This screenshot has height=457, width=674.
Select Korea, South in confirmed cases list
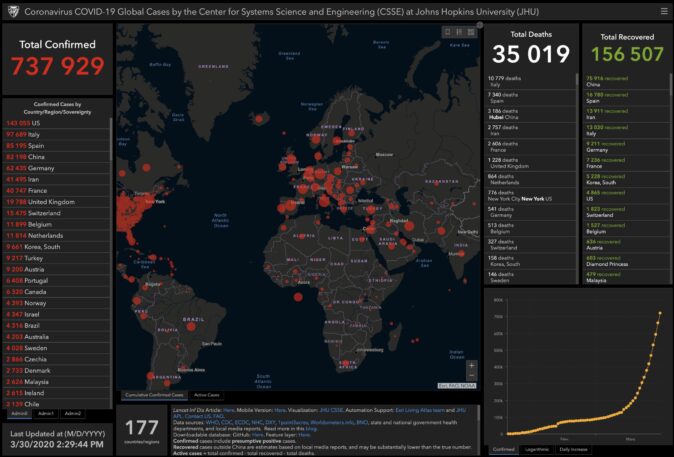point(56,247)
